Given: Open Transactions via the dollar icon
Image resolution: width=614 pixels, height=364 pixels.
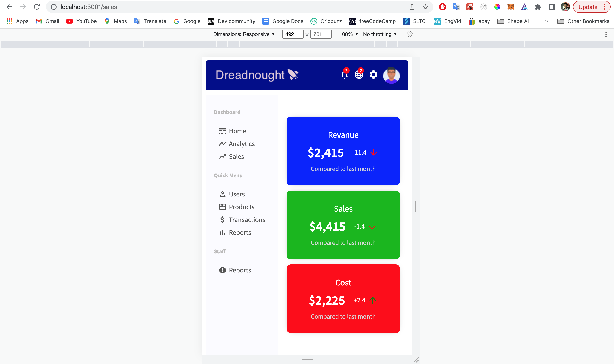Looking at the screenshot, I should (222, 219).
